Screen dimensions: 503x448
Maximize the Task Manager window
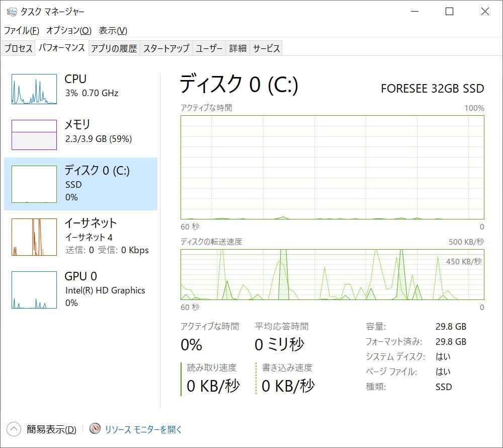[x=450, y=12]
